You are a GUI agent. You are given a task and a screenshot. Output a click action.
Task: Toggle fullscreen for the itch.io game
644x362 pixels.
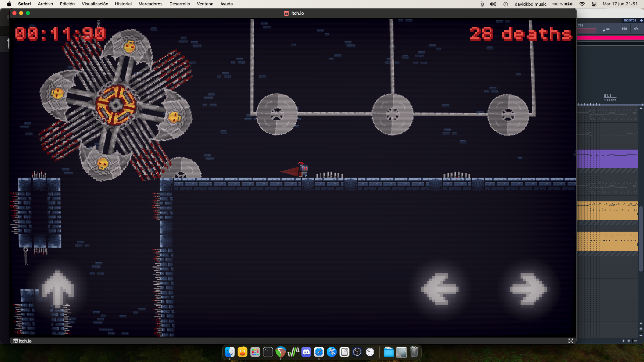571,341
